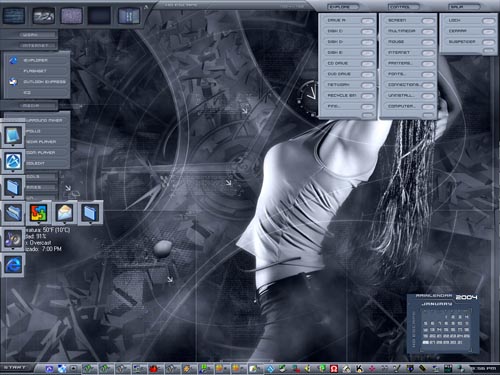Viewport: 500px width, 375px height.
Task: Open the blue folder icon below the A icon
Action: (x=13, y=187)
